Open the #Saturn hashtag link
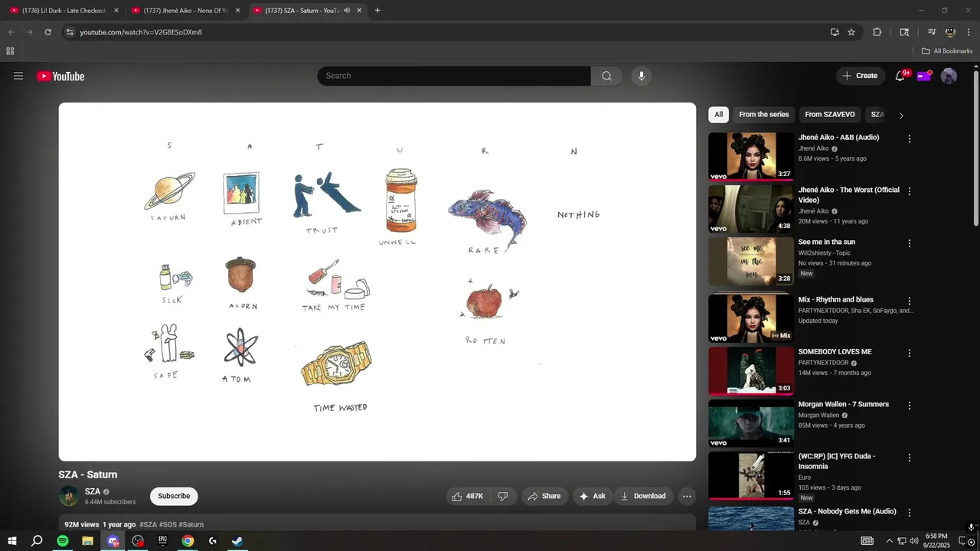 191,524
